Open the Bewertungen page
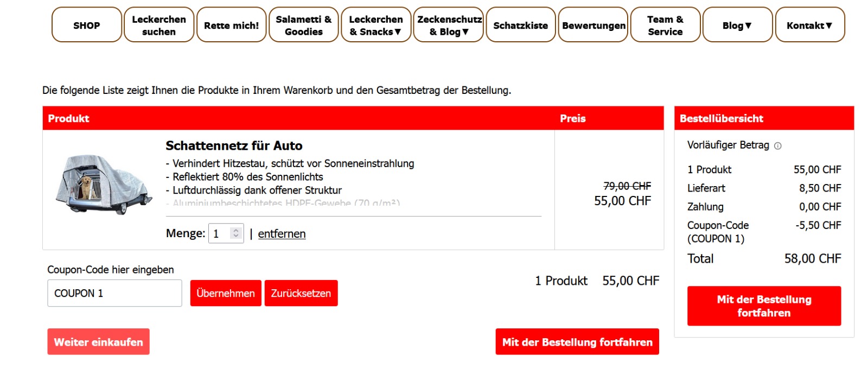Screen dimensions: 868x381 pos(593,25)
